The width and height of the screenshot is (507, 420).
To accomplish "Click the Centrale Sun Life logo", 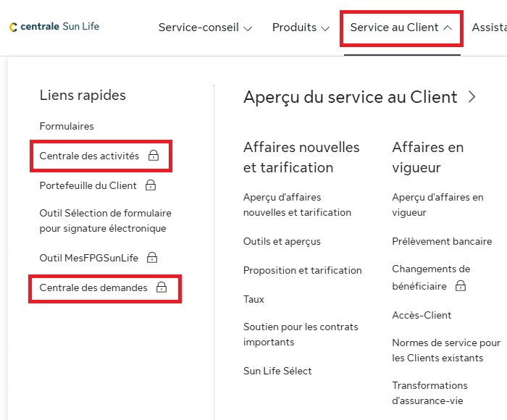I will coord(54,27).
